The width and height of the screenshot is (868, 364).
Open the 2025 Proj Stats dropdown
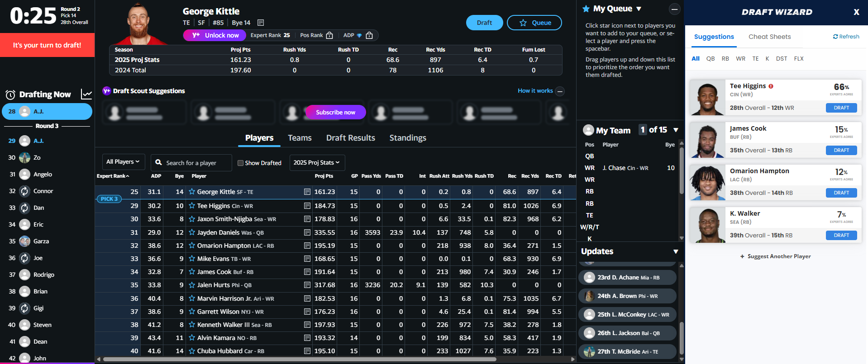click(x=316, y=163)
